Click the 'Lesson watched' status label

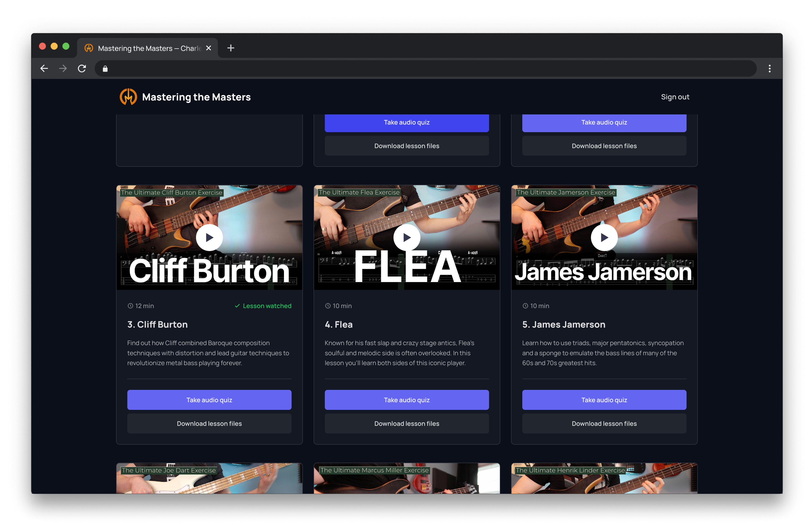coord(267,306)
